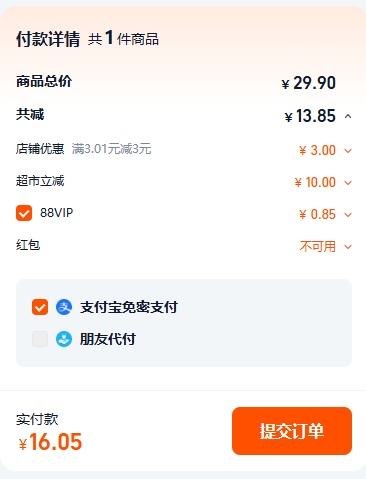Viewport: 366px width, 479px height.
Task: Click the friend-pay person icon
Action: tap(64, 339)
